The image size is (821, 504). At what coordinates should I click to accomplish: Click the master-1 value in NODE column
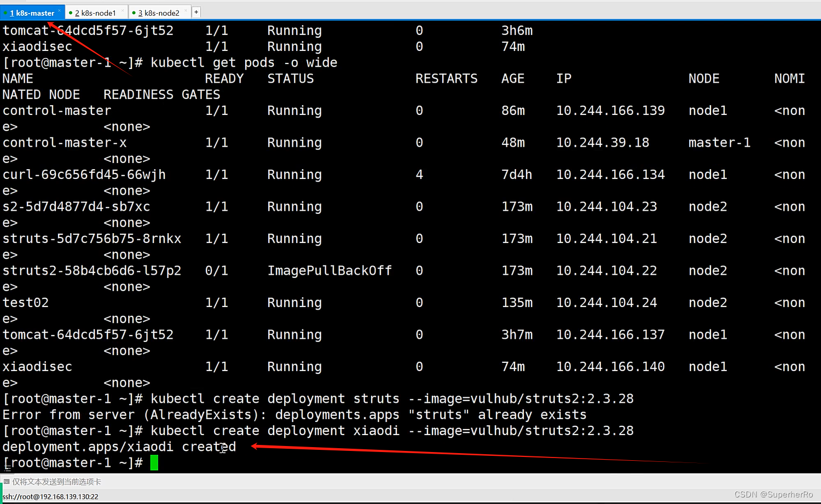pyautogui.click(x=719, y=142)
